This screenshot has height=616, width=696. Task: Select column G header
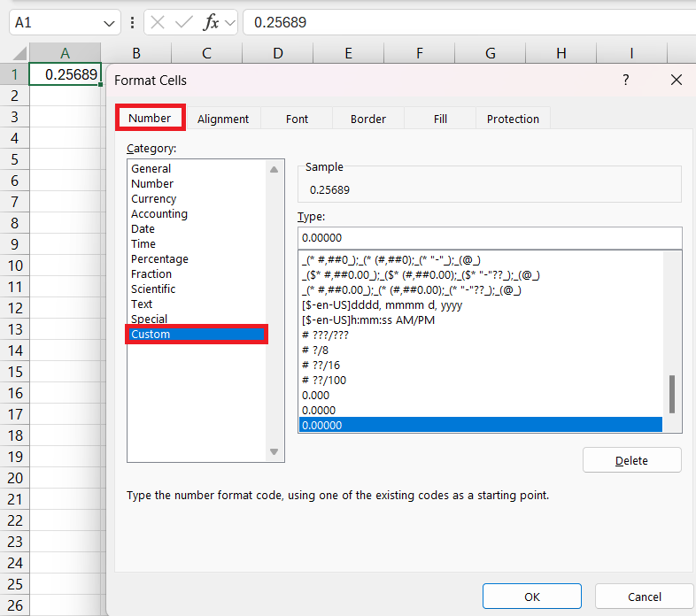click(490, 53)
